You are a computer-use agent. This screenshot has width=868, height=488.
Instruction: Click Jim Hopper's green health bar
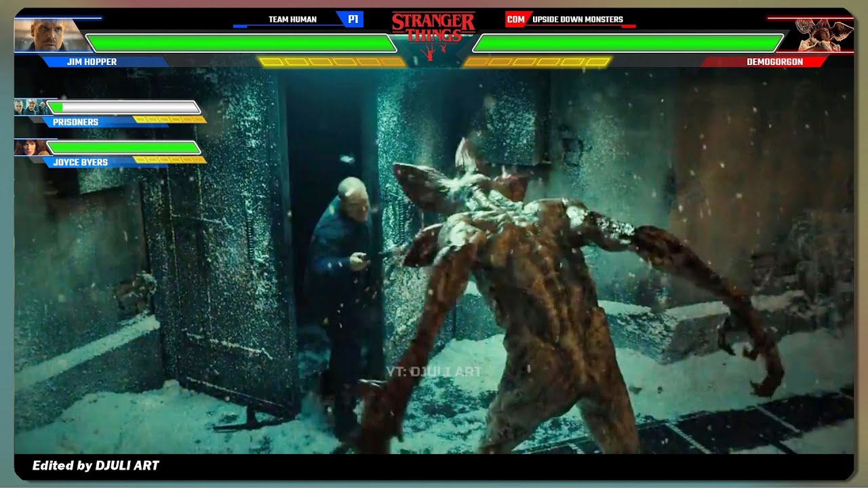241,43
